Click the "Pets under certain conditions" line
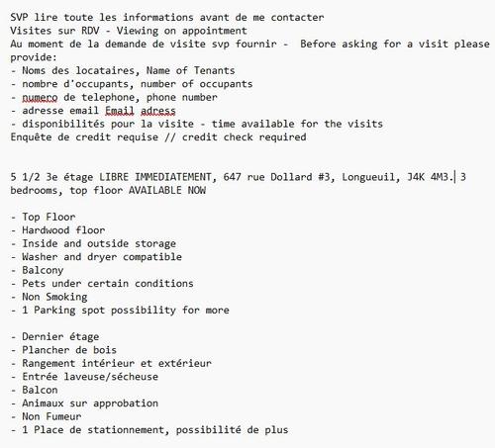Viewport: 495px width, 448px height. pos(102,284)
